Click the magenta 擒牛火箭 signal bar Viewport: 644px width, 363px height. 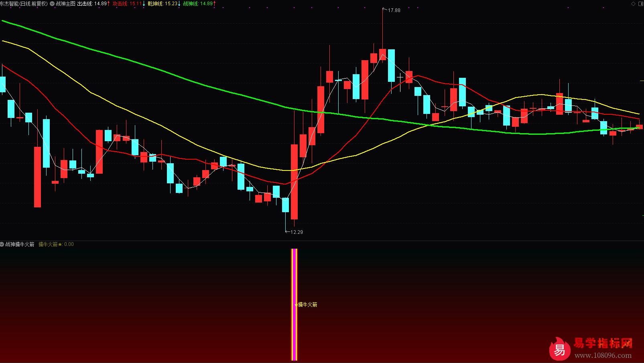pyautogui.click(x=294, y=304)
